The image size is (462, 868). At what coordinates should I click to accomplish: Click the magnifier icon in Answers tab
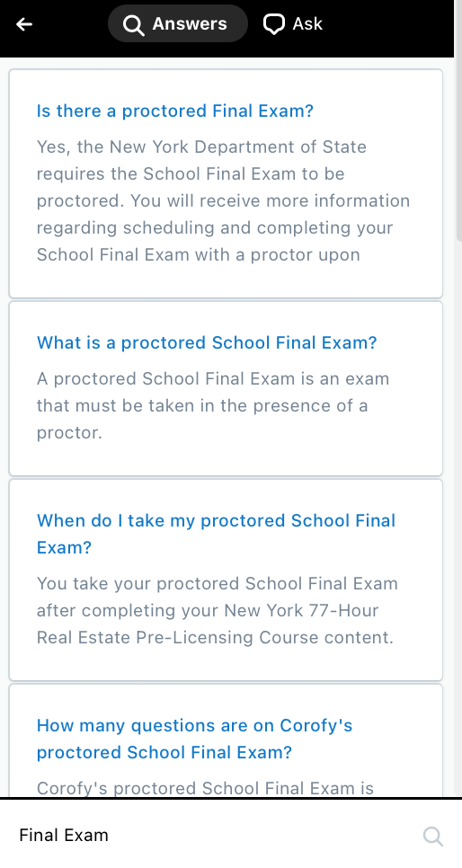[134, 24]
